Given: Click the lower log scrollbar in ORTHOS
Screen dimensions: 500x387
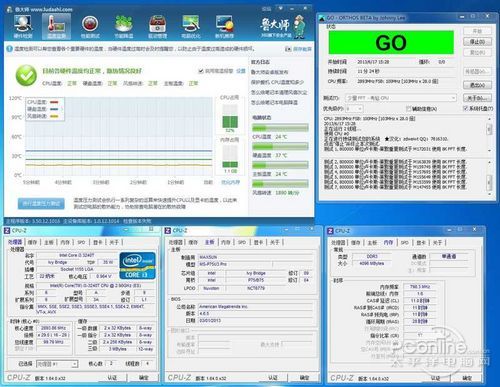Looking at the screenshot, I should [x=489, y=178].
